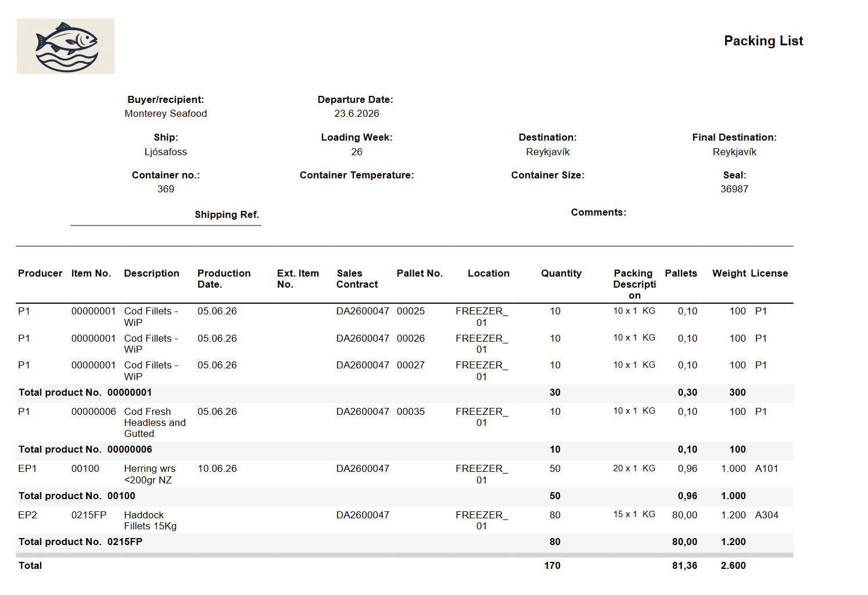Click the Sales Contract column header

(x=357, y=278)
